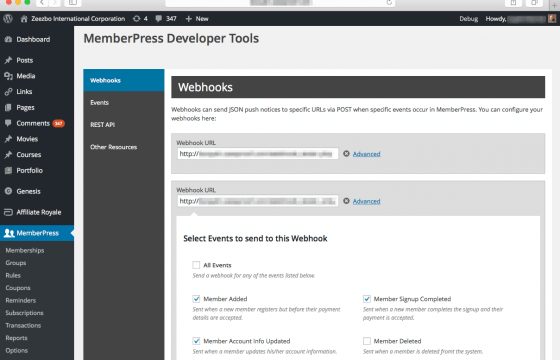Open the Reminders submenu item
The height and width of the screenshot is (360, 560).
click(x=20, y=300)
